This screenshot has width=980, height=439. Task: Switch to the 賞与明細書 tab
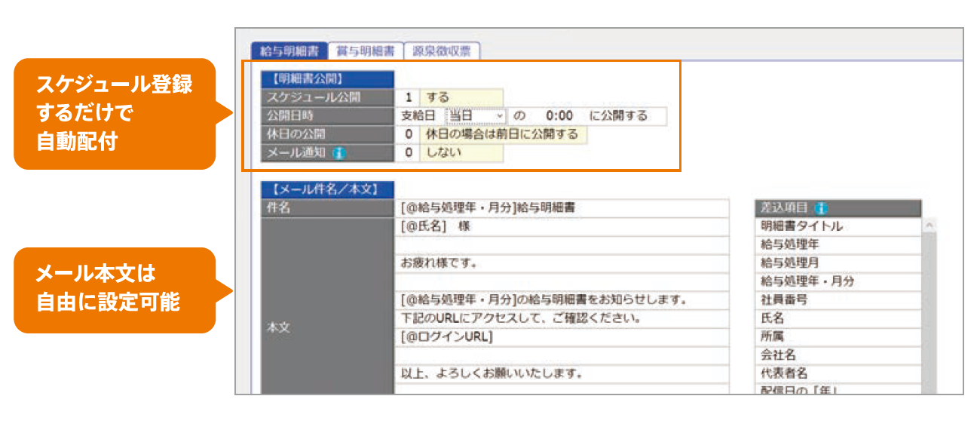366,51
